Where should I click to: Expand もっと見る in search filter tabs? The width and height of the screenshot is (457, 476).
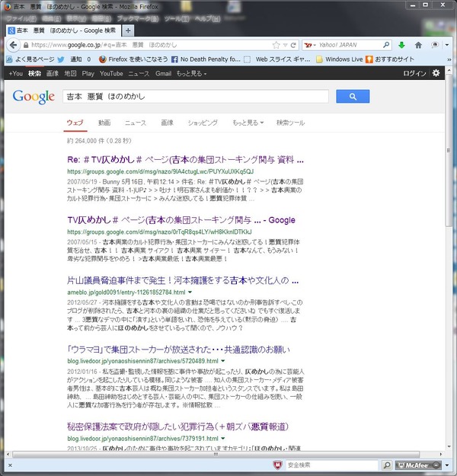[x=248, y=123]
